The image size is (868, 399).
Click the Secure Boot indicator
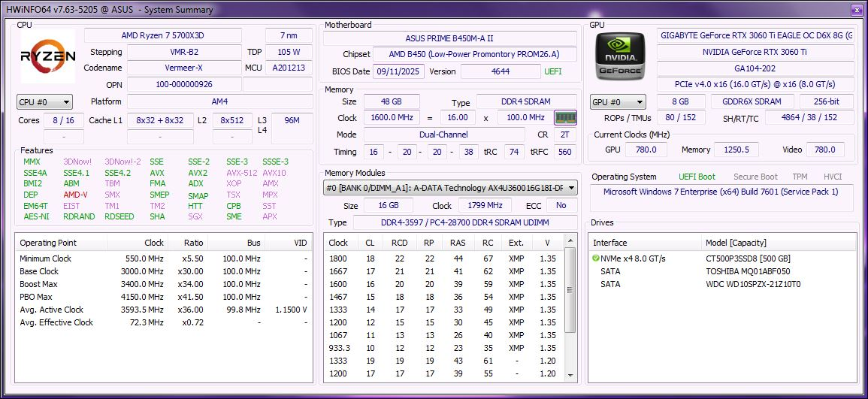click(755, 177)
